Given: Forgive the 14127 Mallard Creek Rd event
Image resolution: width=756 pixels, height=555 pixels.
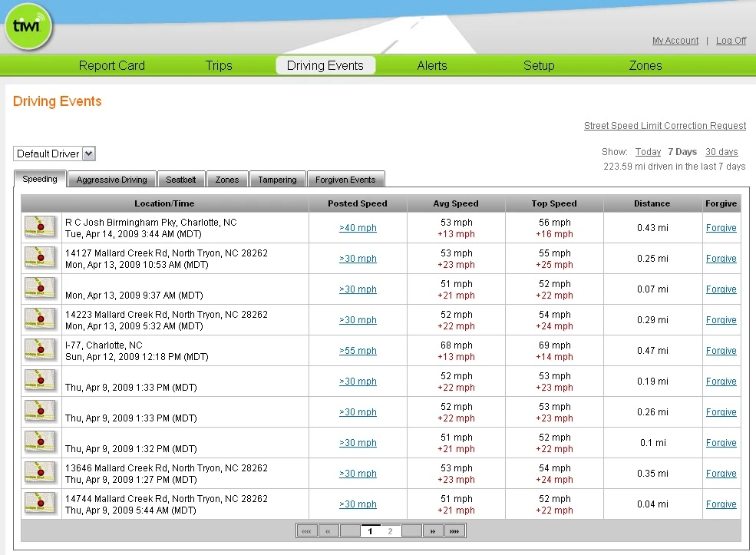Looking at the screenshot, I should (x=721, y=259).
